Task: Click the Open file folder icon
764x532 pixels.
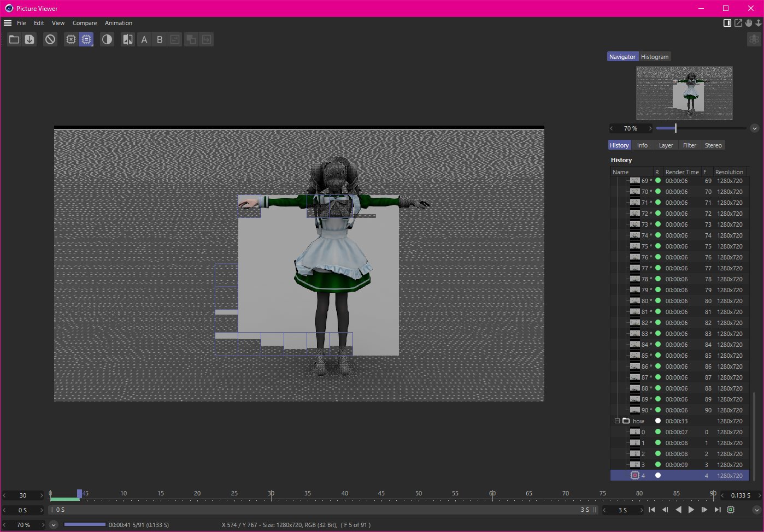Action: [14, 39]
